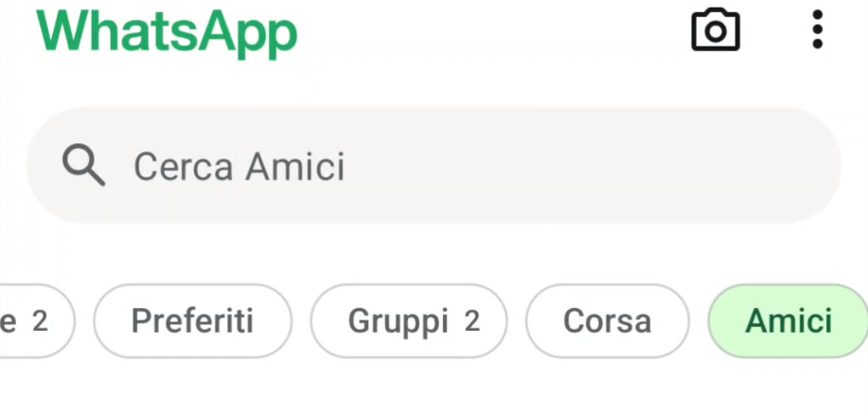Open the camera icon
This screenshot has height=416, width=868.
[716, 30]
